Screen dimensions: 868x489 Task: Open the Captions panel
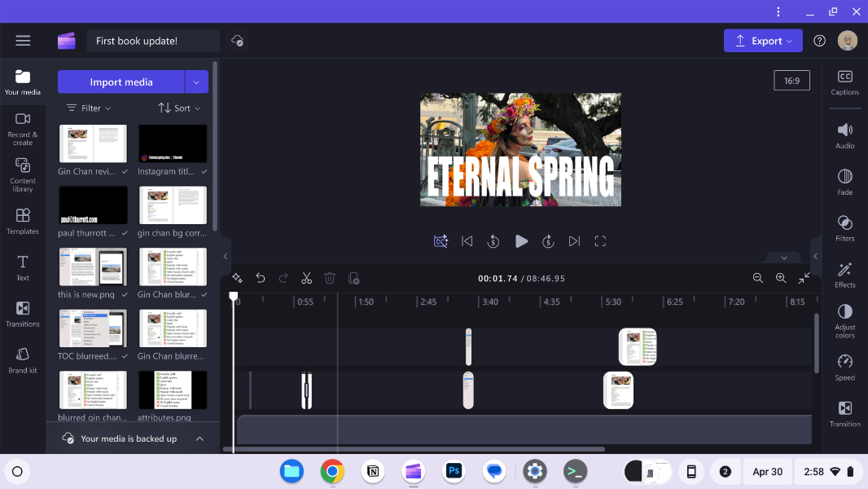(x=844, y=81)
